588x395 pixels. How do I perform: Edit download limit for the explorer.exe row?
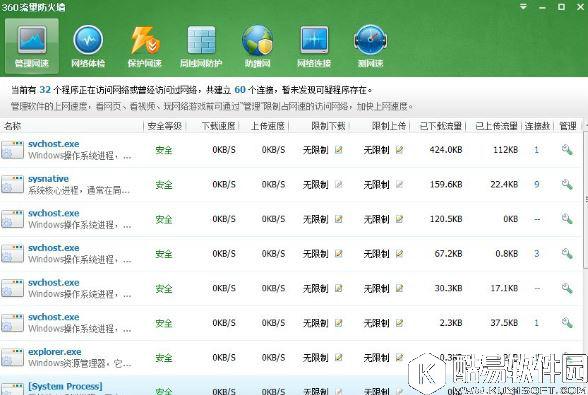(339, 358)
